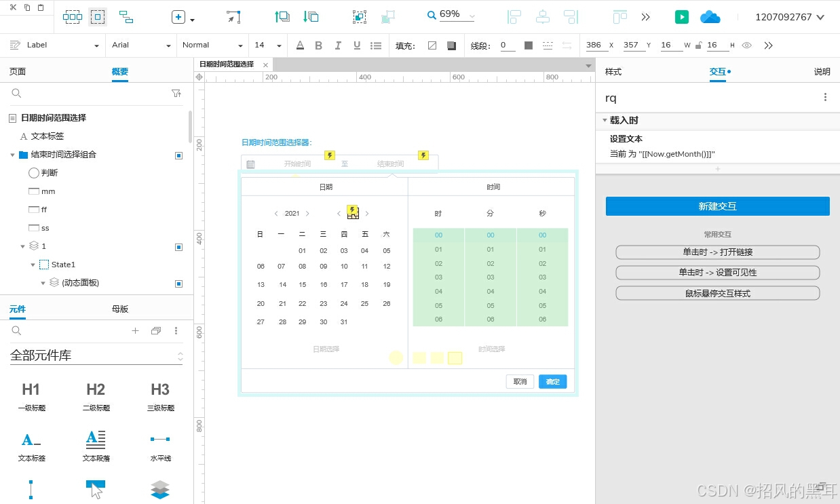This screenshot has width=840, height=504.
Task: Click the Align Left icon
Action: pyautogui.click(x=514, y=17)
